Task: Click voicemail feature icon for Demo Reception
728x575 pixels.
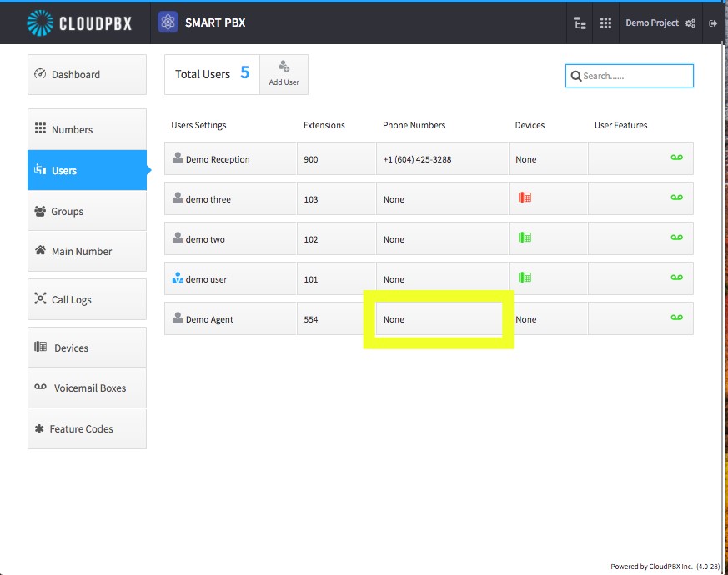Action: click(x=676, y=157)
